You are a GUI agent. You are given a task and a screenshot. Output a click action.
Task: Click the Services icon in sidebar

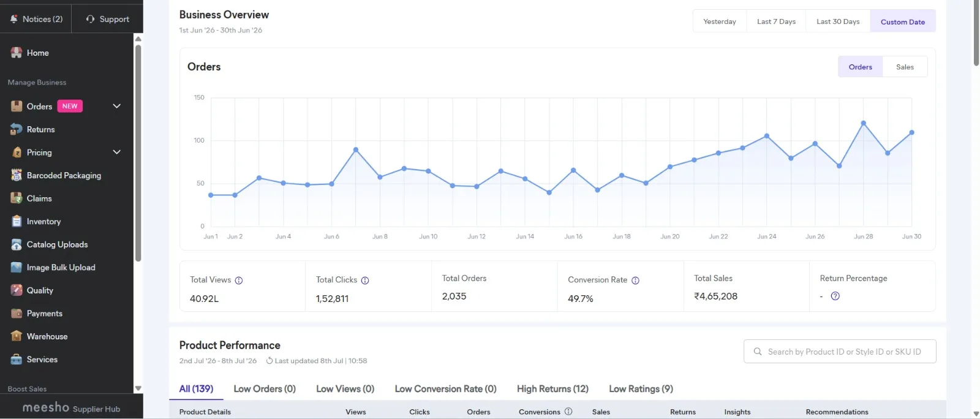pyautogui.click(x=17, y=360)
